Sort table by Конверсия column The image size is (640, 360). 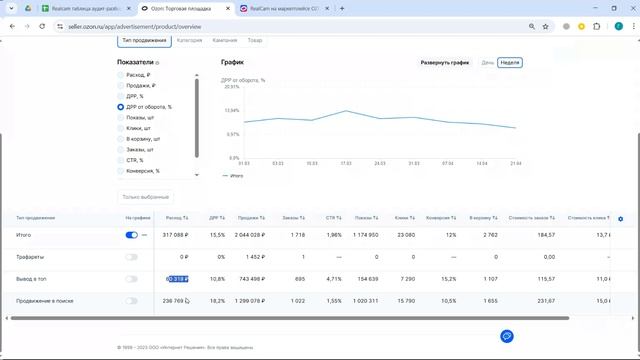(441, 218)
